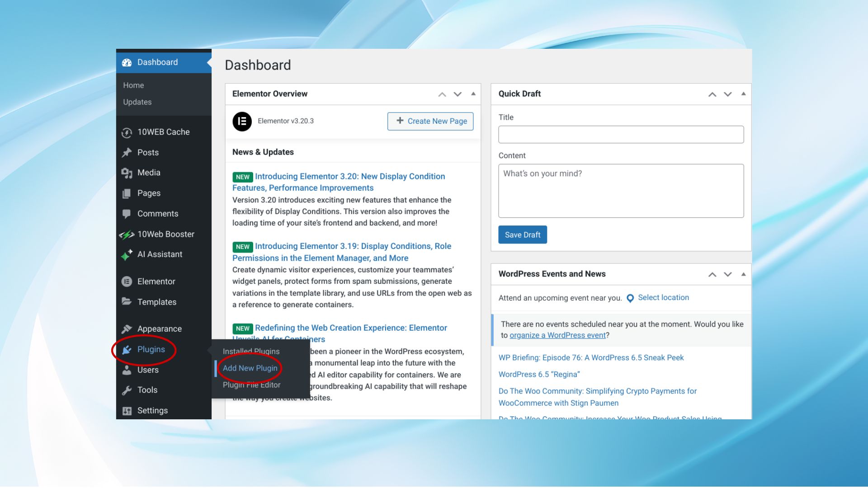Viewport: 868px width, 488px height.
Task: Focus the Quick Draft Title field
Action: click(x=621, y=135)
